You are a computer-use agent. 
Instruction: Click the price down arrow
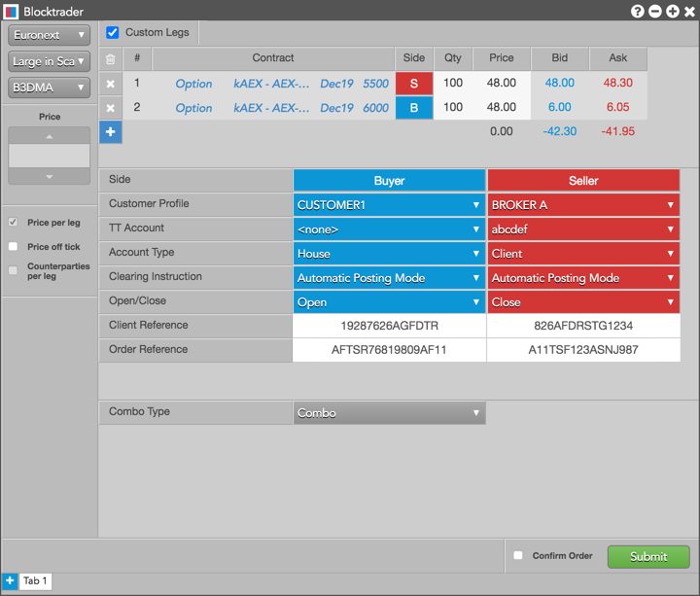(x=50, y=176)
